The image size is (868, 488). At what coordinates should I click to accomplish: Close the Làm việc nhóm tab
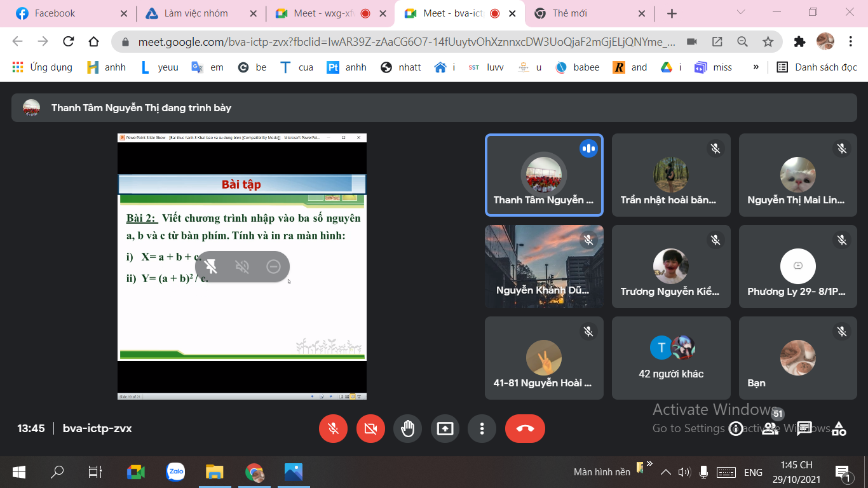pyautogui.click(x=254, y=13)
